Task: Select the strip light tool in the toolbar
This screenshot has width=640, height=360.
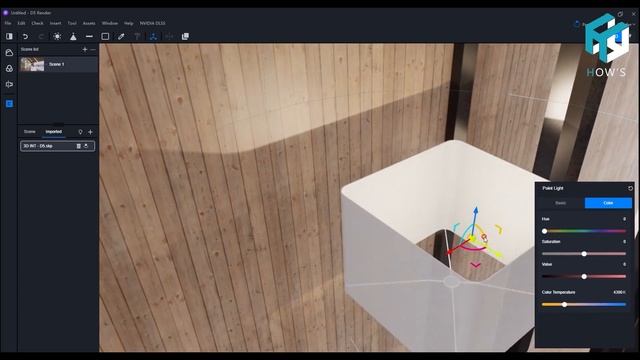Action: (89, 36)
